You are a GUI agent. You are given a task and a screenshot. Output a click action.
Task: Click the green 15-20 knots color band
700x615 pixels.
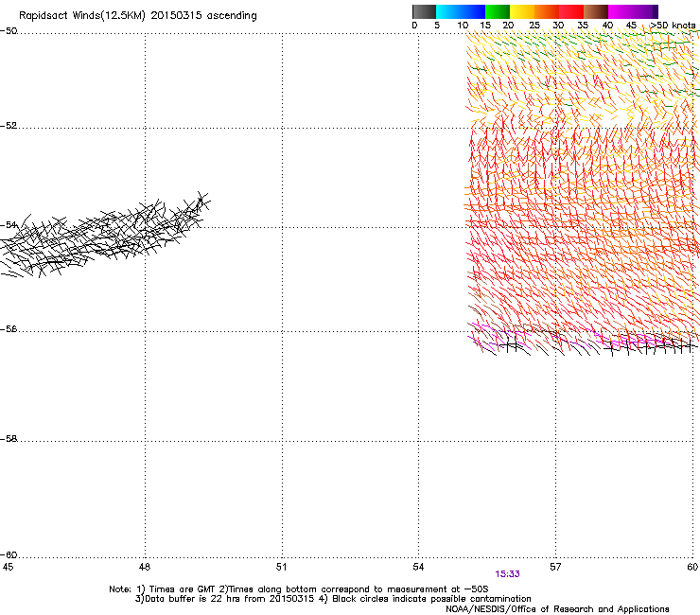[x=498, y=11]
